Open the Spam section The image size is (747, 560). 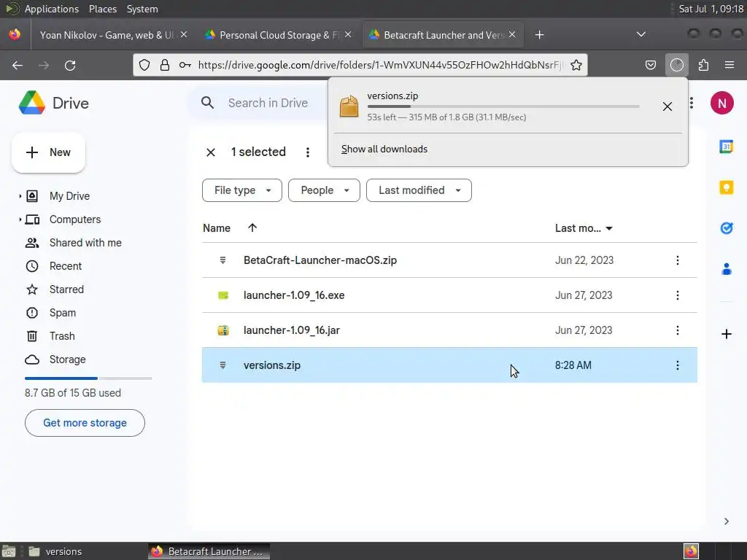pos(63,313)
